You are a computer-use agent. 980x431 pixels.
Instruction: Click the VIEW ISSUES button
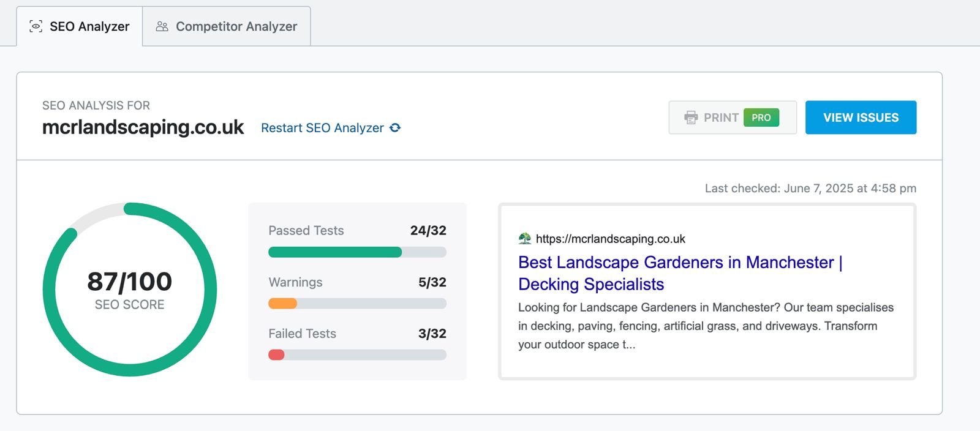[x=861, y=118]
